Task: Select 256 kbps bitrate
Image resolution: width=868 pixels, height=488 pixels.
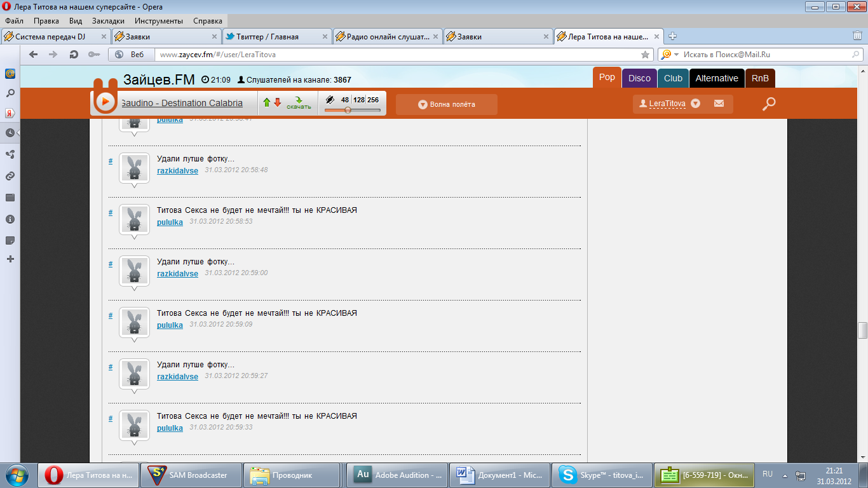Action: (x=373, y=100)
